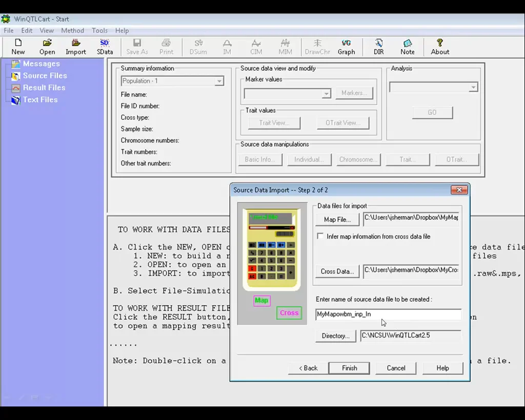525x420 pixels.
Task: Click the pink Cross label under calculator
Action: pyautogui.click(x=289, y=312)
